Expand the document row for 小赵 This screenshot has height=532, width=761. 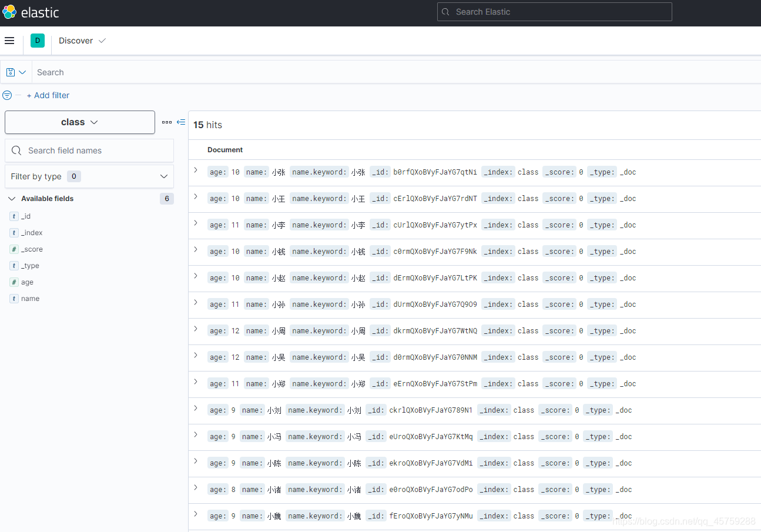[196, 276]
